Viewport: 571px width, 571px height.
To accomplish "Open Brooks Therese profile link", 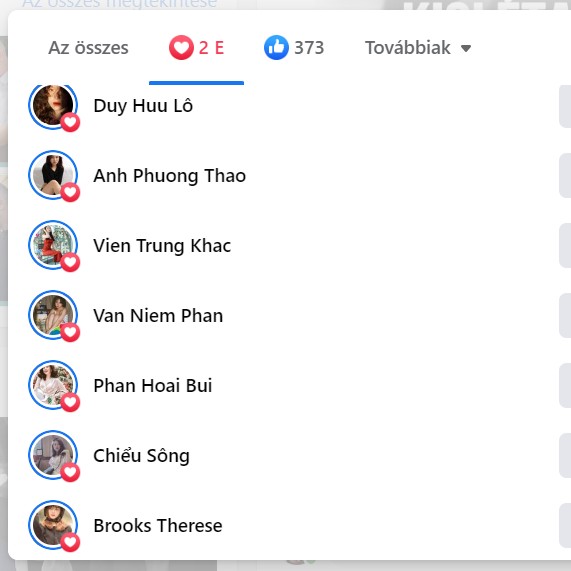I will pos(158,525).
